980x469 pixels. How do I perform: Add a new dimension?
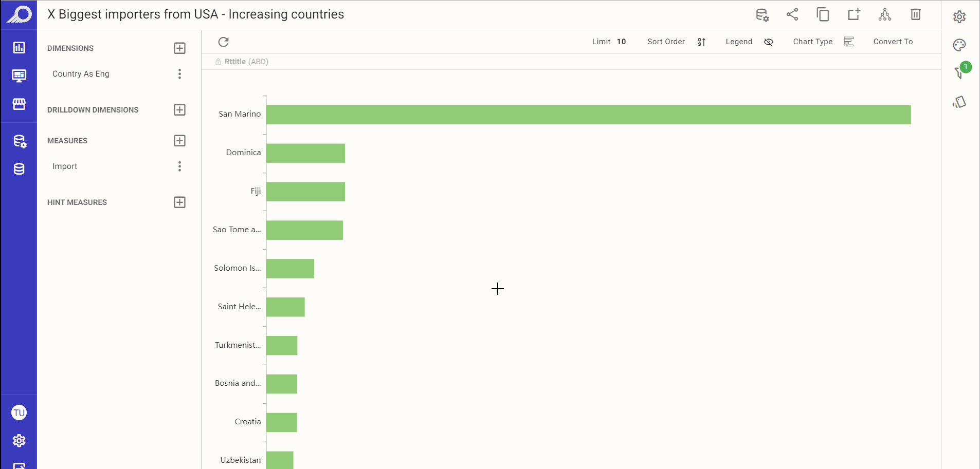[x=179, y=48]
